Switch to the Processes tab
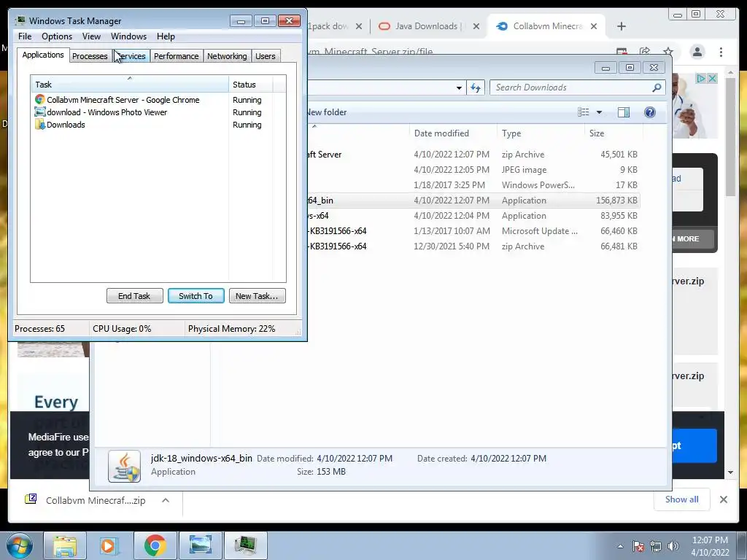 click(x=90, y=56)
